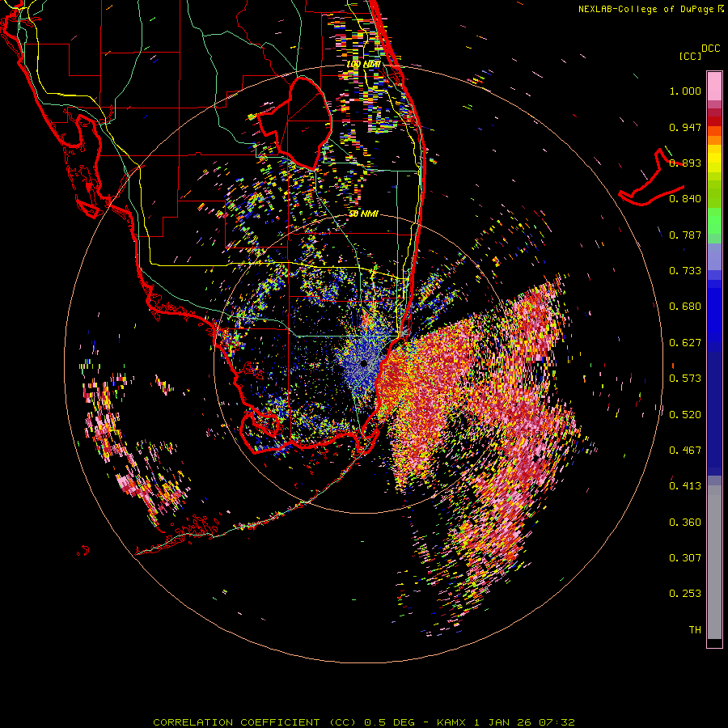Click the 50 NMI range ring label
The image size is (728, 728).
[363, 214]
